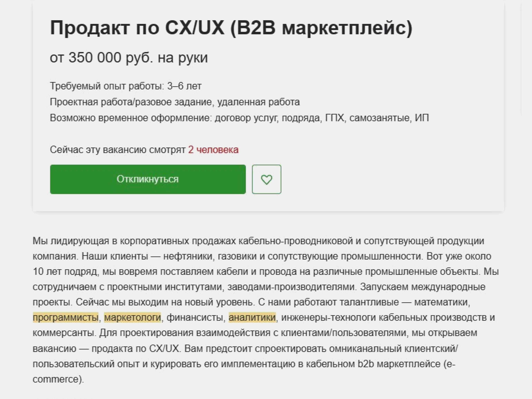Click highlighted word маркетологи
This screenshot has width=532, height=399.
[132, 317]
